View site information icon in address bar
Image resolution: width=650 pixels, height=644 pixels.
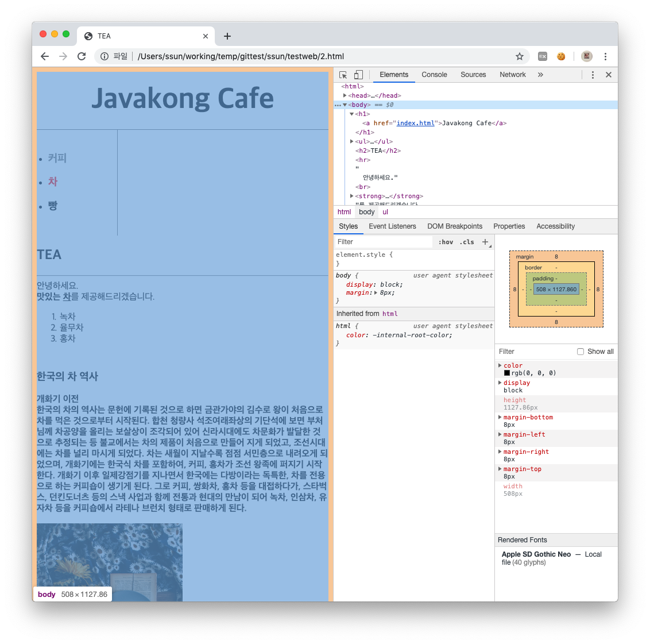coord(105,56)
